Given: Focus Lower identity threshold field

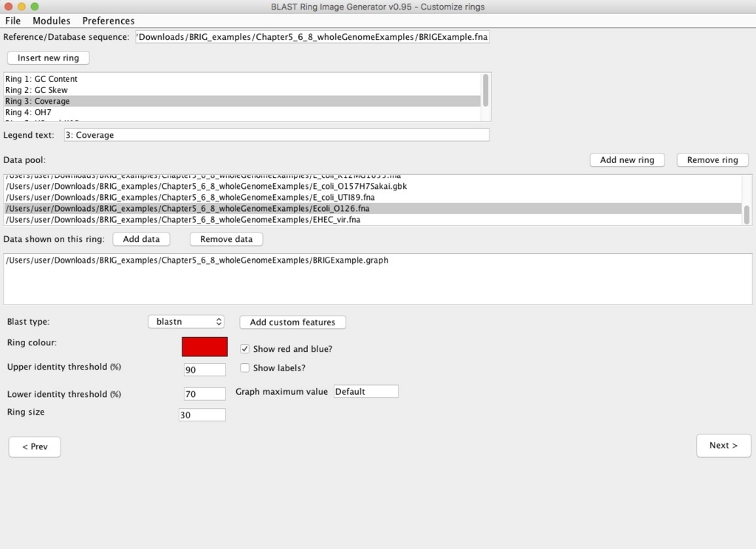Looking at the screenshot, I should [x=205, y=394].
